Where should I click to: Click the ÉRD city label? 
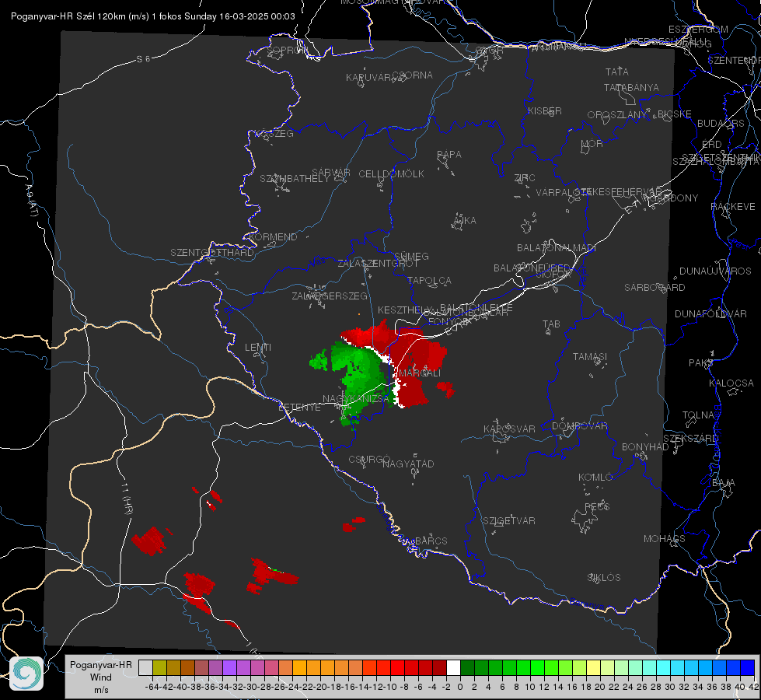coord(712,144)
